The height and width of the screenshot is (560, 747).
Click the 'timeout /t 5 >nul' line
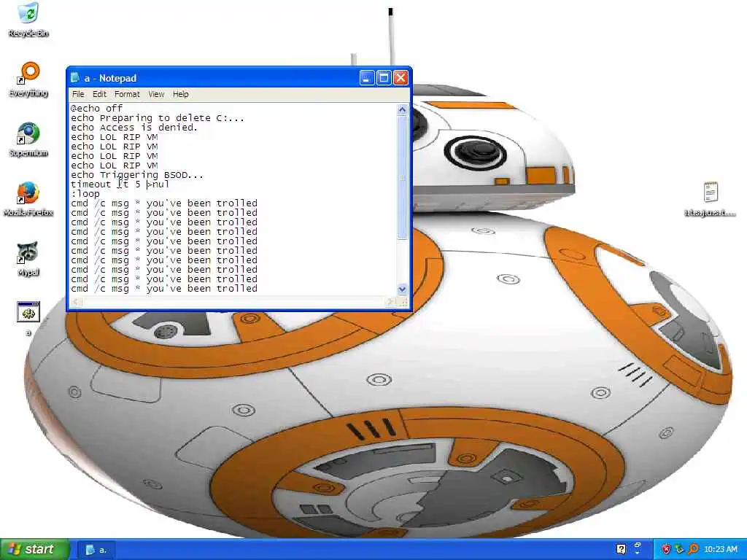click(120, 184)
